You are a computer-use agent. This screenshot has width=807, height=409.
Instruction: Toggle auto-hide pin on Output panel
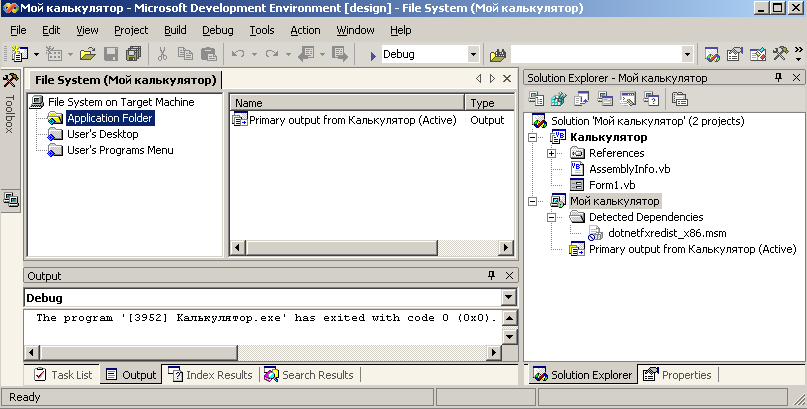(x=492, y=275)
